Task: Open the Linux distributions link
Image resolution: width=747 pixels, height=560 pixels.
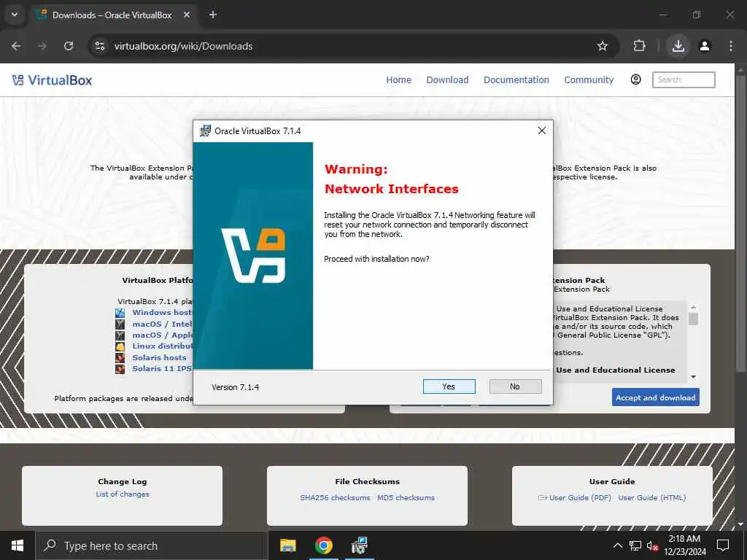Action: (x=162, y=346)
